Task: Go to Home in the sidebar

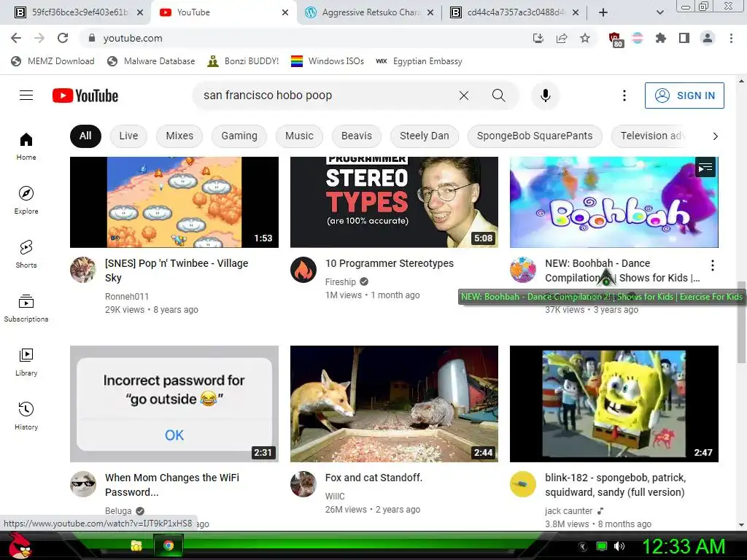Action: [26, 146]
